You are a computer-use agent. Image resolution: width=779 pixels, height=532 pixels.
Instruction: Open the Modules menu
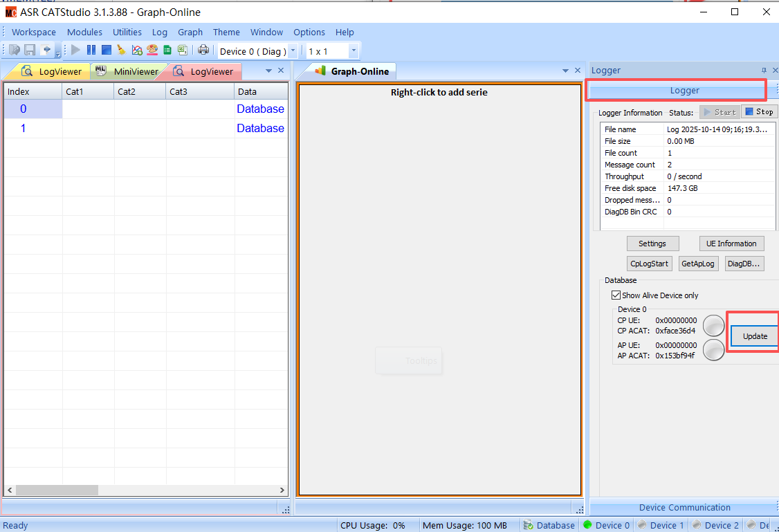[x=84, y=33]
